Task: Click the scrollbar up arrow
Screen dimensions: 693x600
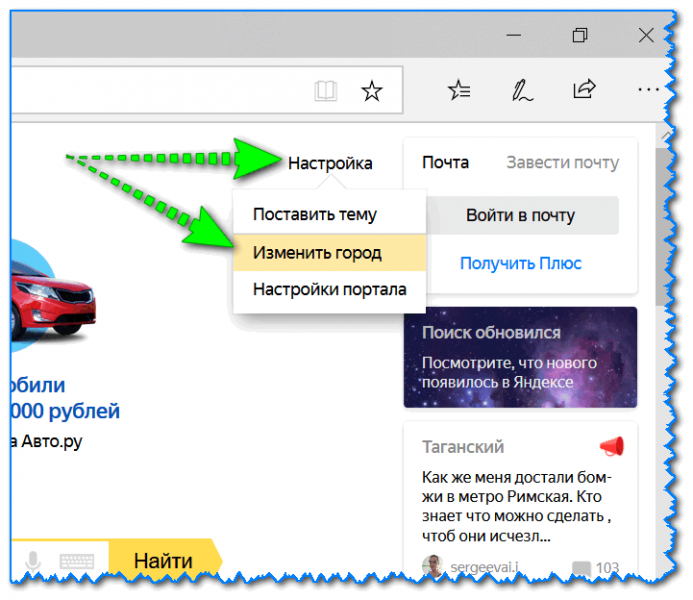Action: pos(664,135)
